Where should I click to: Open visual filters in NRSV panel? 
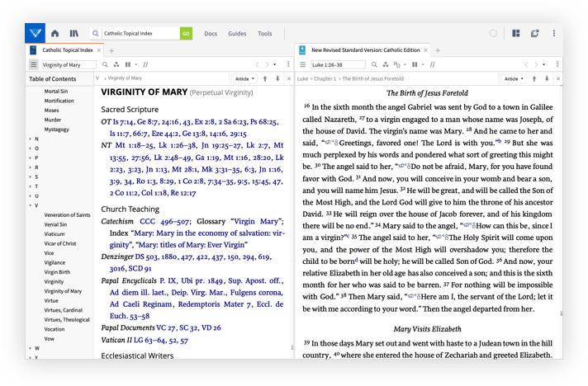(385, 64)
